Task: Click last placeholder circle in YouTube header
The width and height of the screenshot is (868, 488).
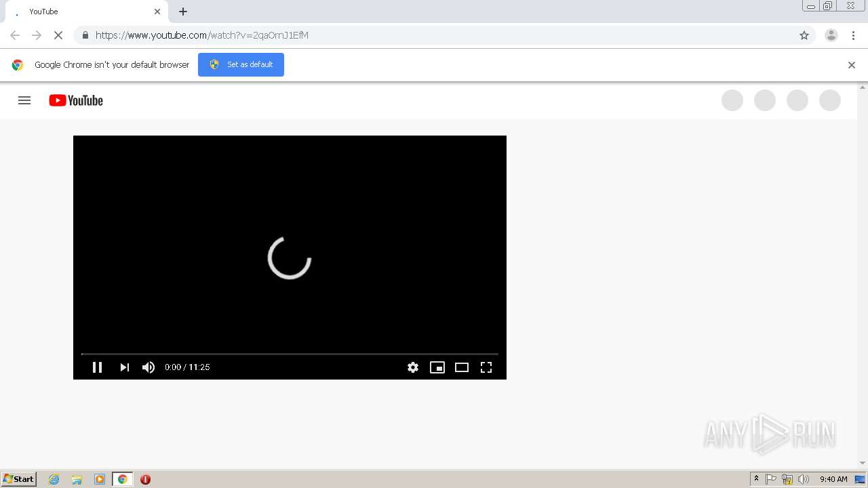Action: (830, 100)
